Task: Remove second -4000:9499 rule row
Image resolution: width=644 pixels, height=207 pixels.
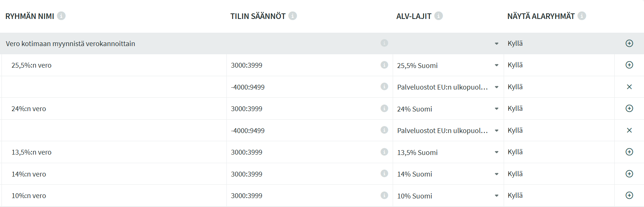Action: (629, 130)
